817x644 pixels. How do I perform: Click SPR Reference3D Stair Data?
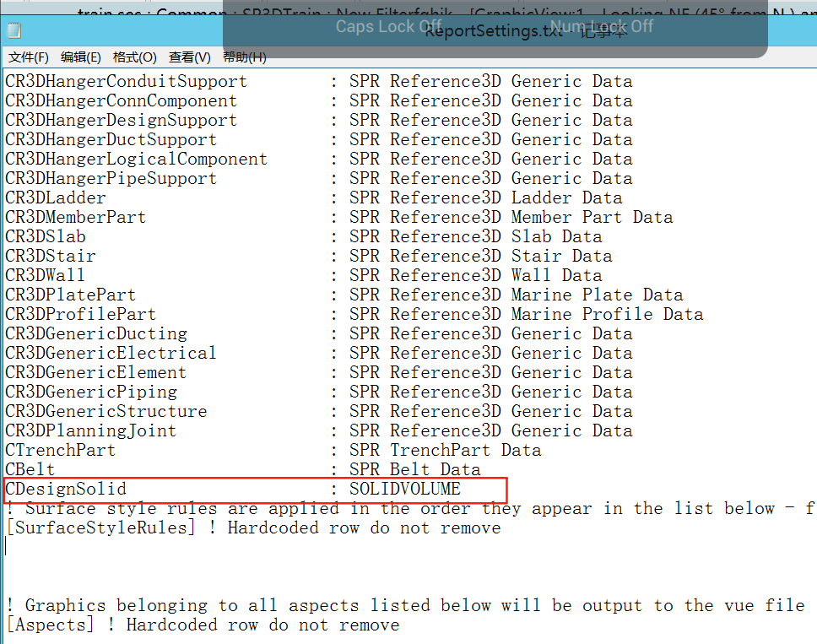click(x=480, y=257)
